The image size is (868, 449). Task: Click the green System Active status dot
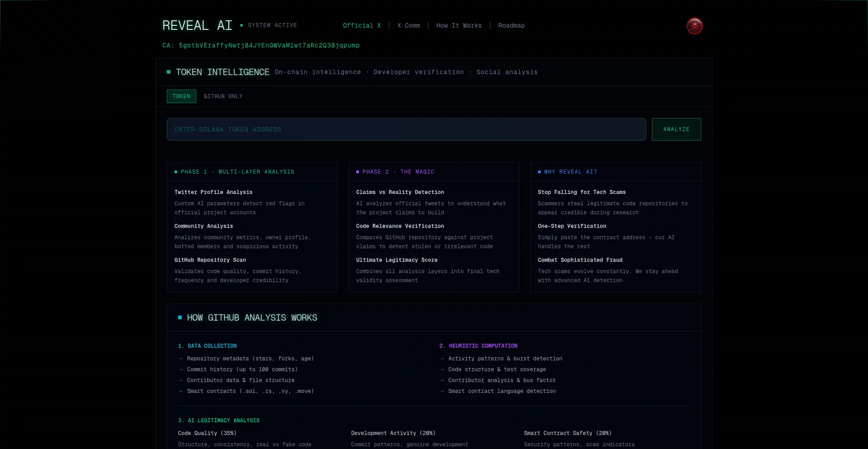point(241,25)
